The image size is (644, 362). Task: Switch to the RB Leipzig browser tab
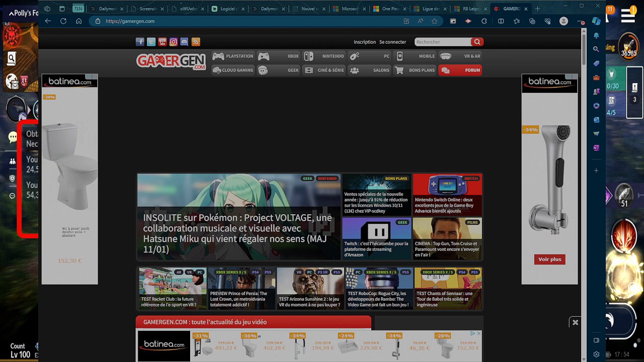(470, 9)
